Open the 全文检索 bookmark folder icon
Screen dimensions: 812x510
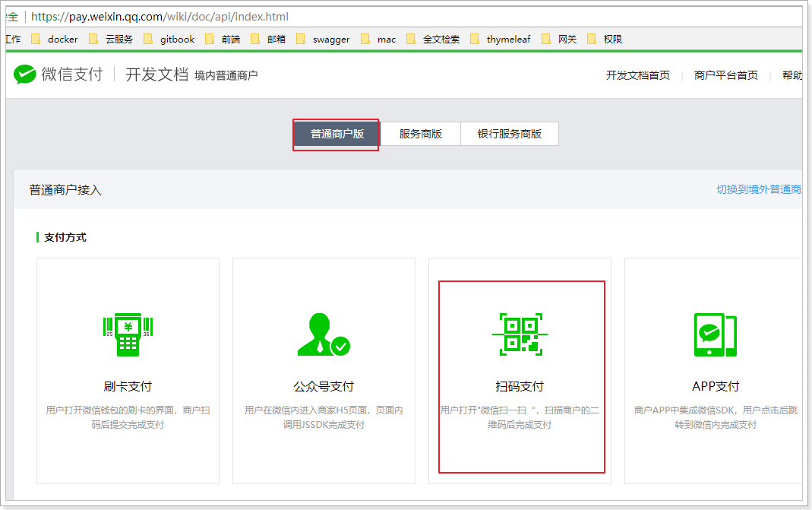tap(411, 40)
